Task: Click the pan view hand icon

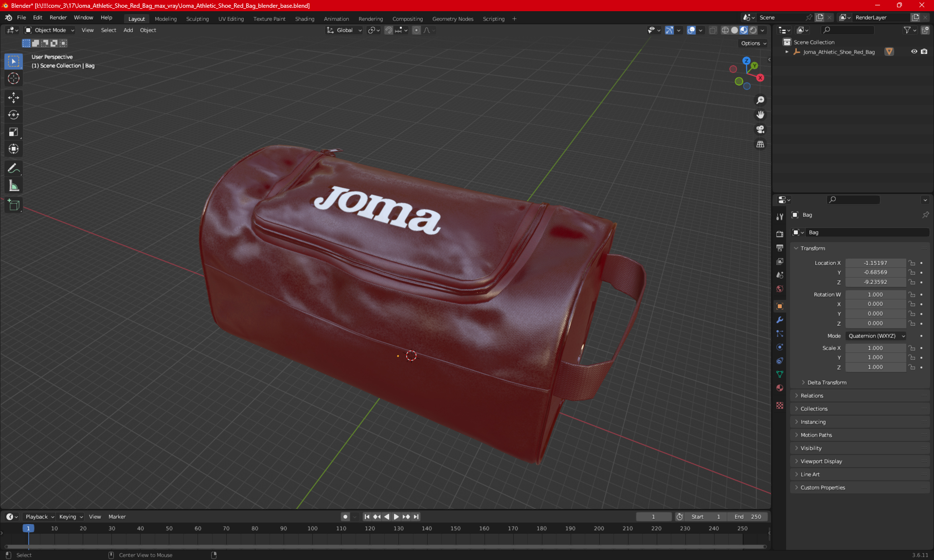Action: 760,115
